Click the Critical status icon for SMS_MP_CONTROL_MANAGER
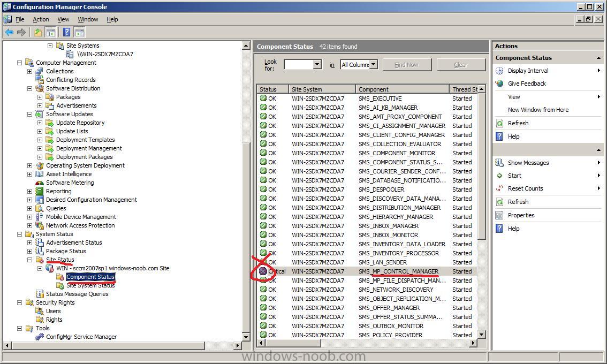Viewport: 607px width, 364px height. coord(263,271)
